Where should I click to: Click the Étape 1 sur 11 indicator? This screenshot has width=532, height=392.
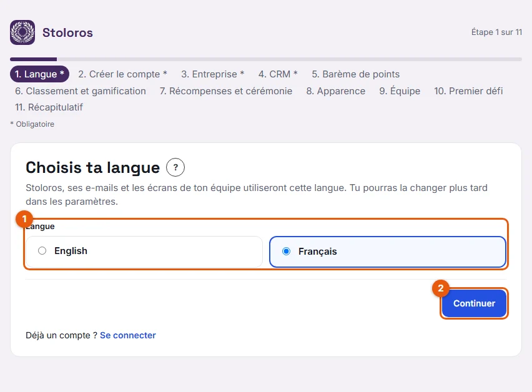(496, 32)
